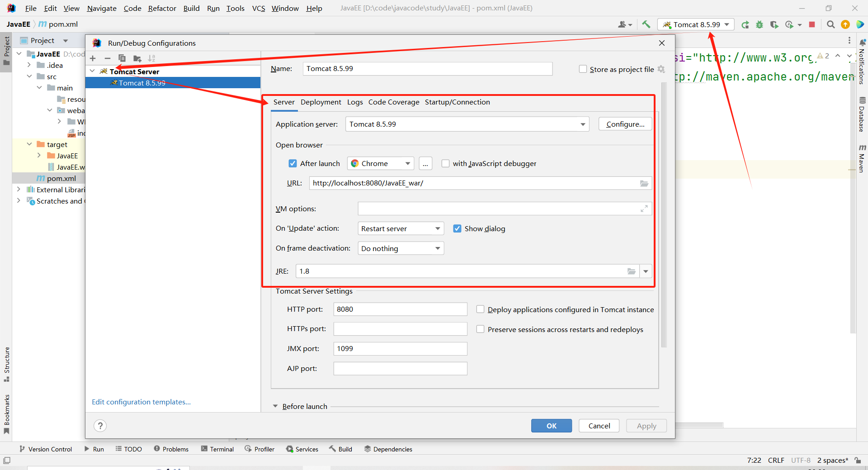The image size is (868, 470).
Task: Switch to the Logs tab
Action: point(355,102)
